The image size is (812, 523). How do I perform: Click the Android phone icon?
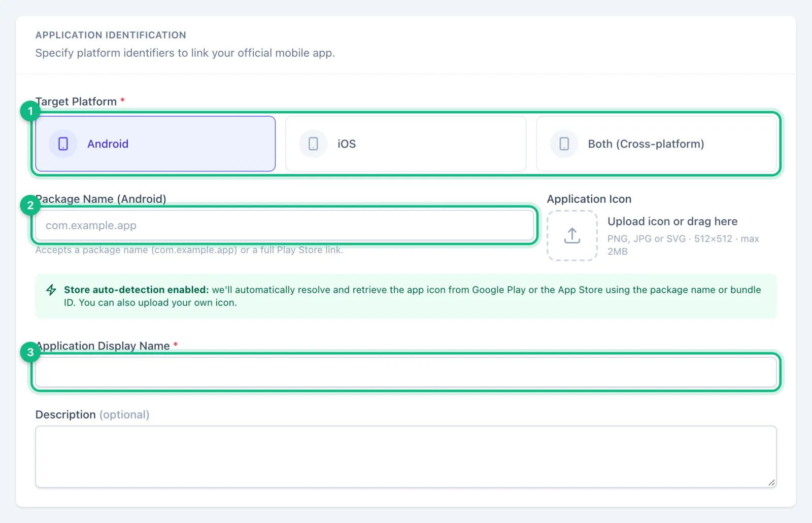pyautogui.click(x=63, y=144)
